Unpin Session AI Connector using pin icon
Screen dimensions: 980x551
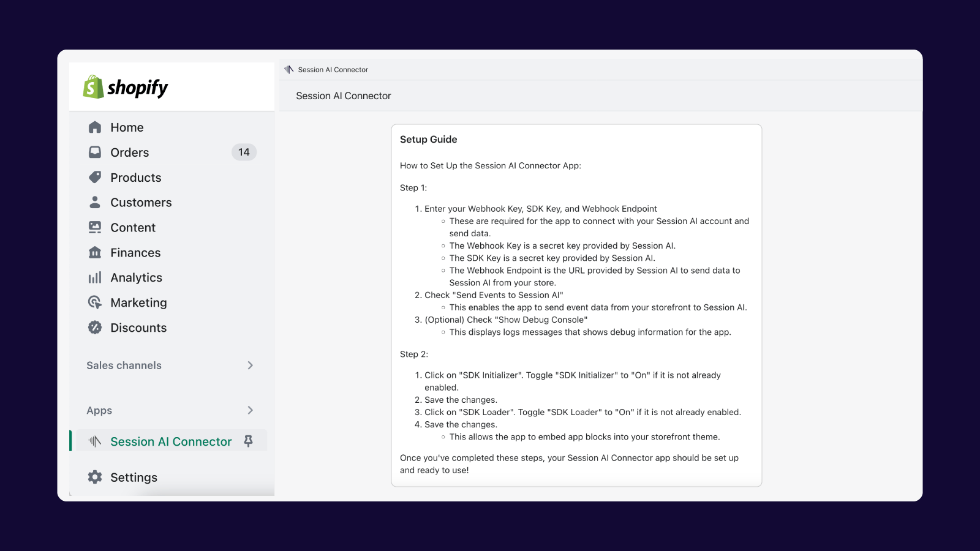248,441
